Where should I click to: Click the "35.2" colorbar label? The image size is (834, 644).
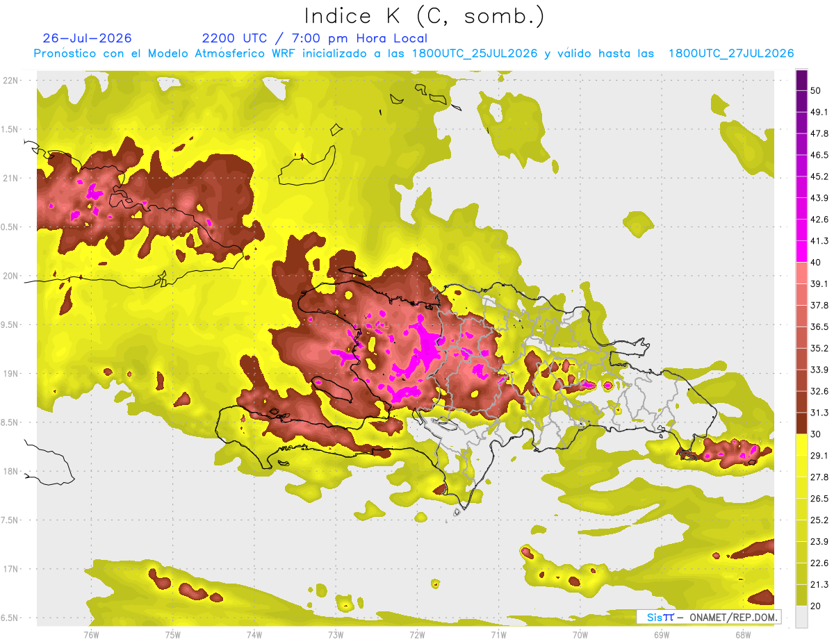click(x=819, y=349)
